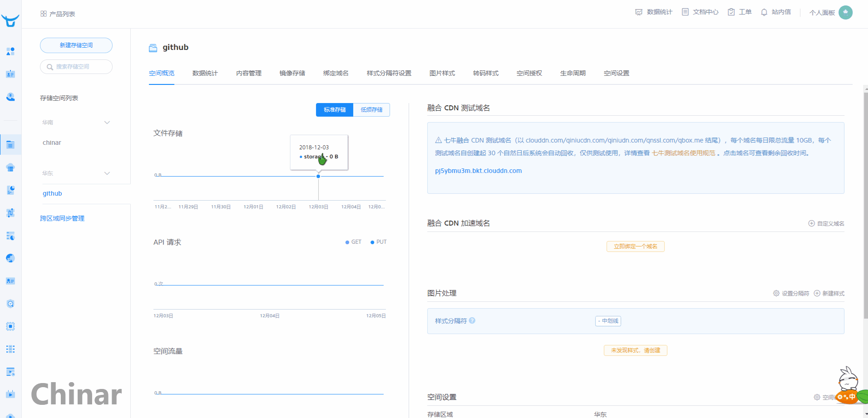The image size is (868, 418).
Task: Click the blue data point on storage chart
Action: [x=318, y=176]
